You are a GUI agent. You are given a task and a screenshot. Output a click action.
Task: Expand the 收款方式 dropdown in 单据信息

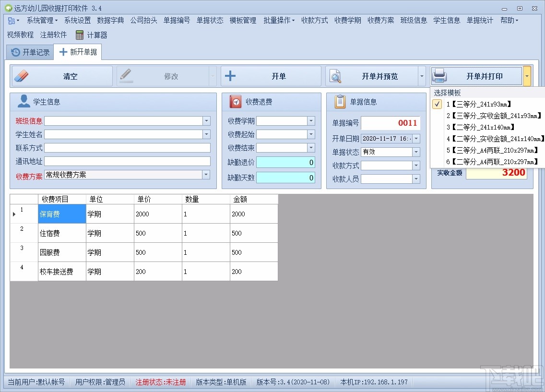pyautogui.click(x=416, y=166)
